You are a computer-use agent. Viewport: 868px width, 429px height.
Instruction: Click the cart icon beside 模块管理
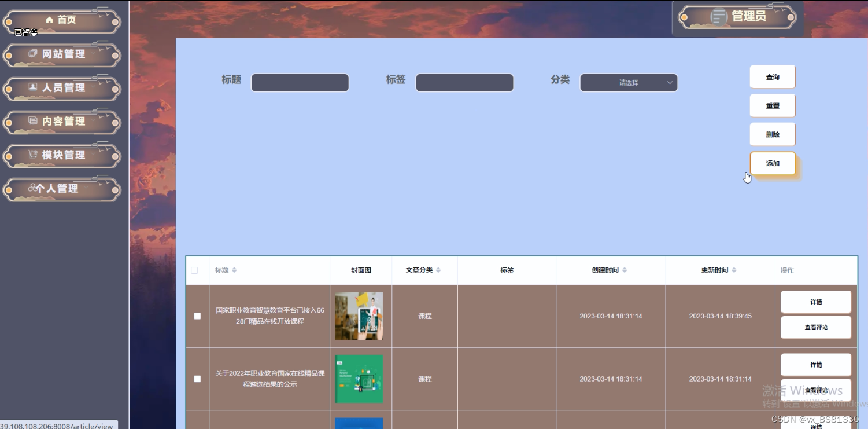(x=33, y=155)
